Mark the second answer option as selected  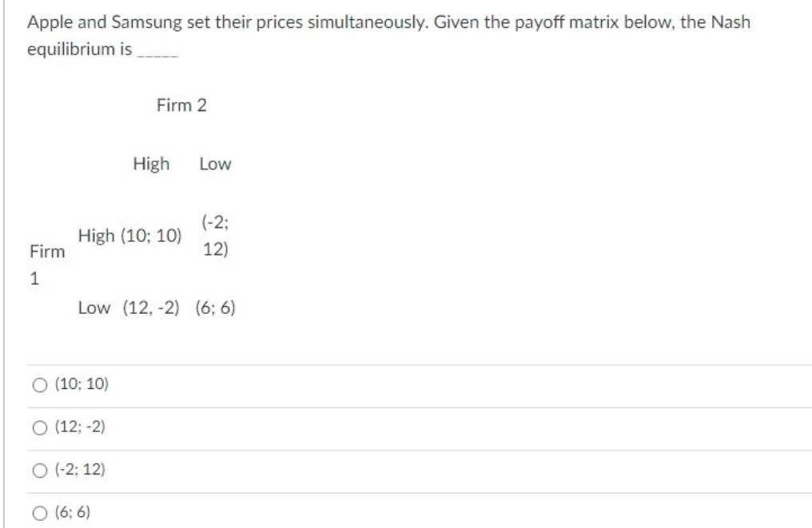pos(39,427)
